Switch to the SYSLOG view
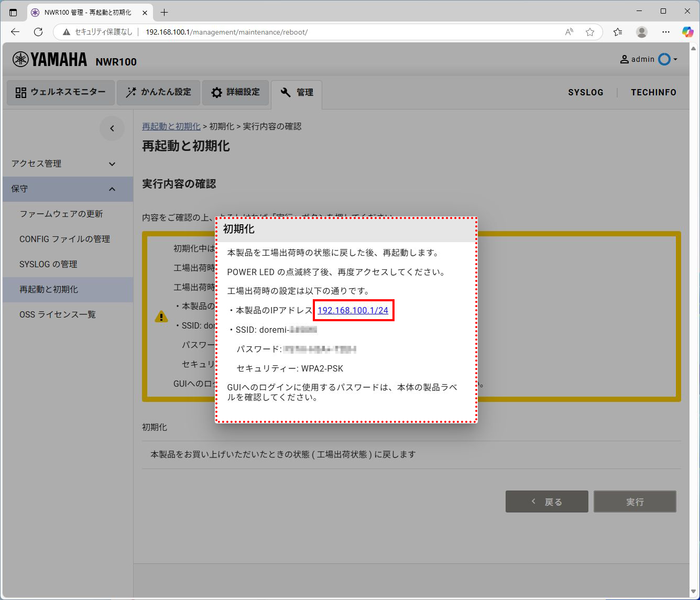Screen dimensions: 700x600 pyautogui.click(x=585, y=92)
